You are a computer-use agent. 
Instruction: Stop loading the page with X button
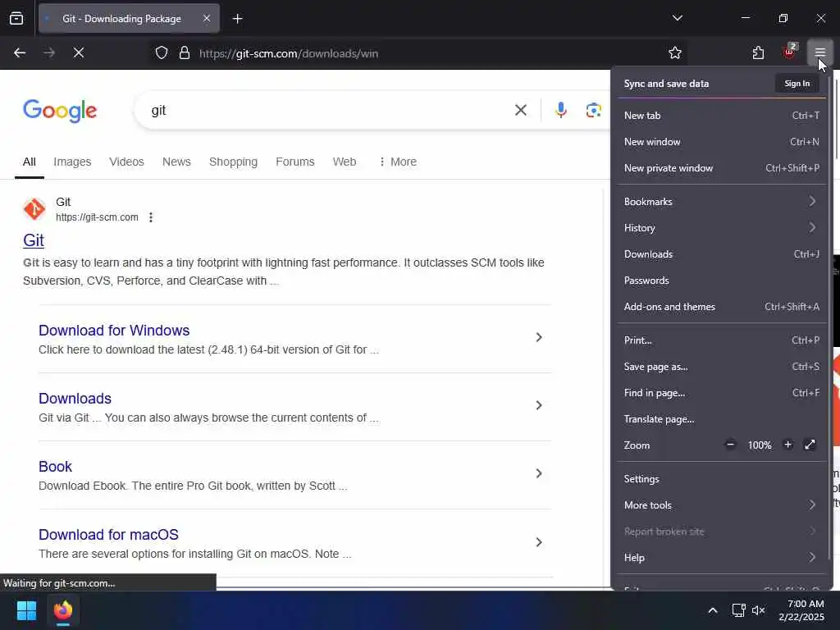[x=79, y=52]
